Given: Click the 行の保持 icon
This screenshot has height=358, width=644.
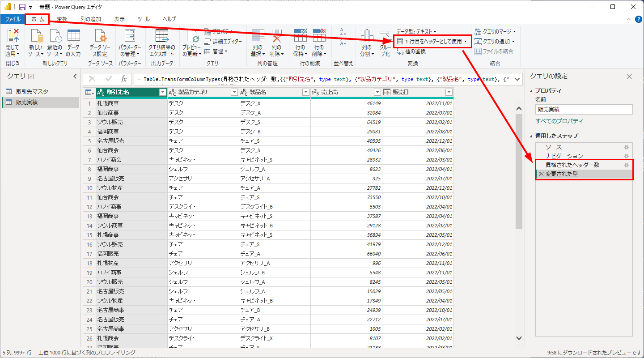Looking at the screenshot, I should coord(300,36).
